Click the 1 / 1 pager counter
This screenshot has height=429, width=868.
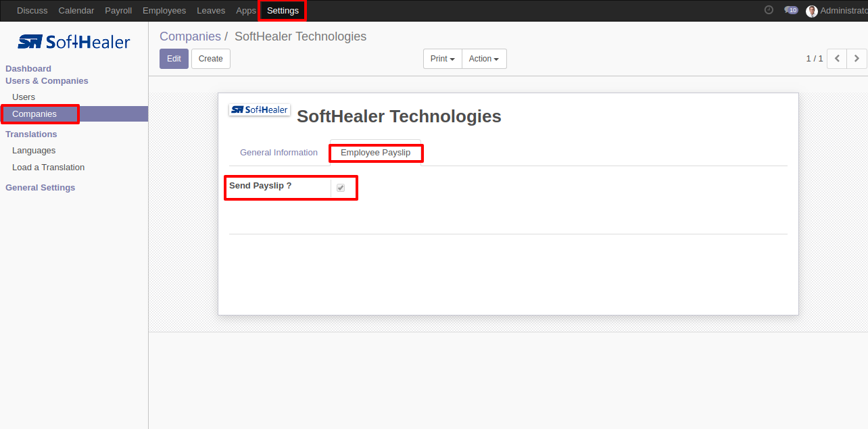(x=815, y=59)
